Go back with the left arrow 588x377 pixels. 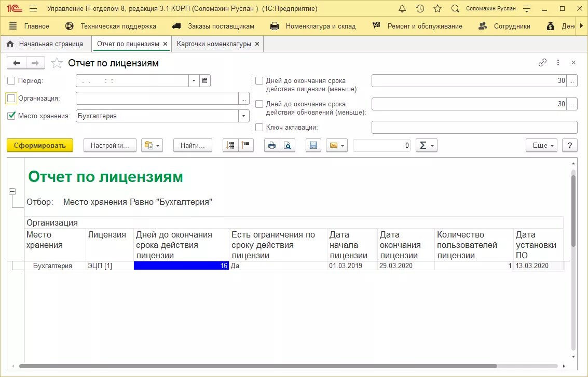17,63
